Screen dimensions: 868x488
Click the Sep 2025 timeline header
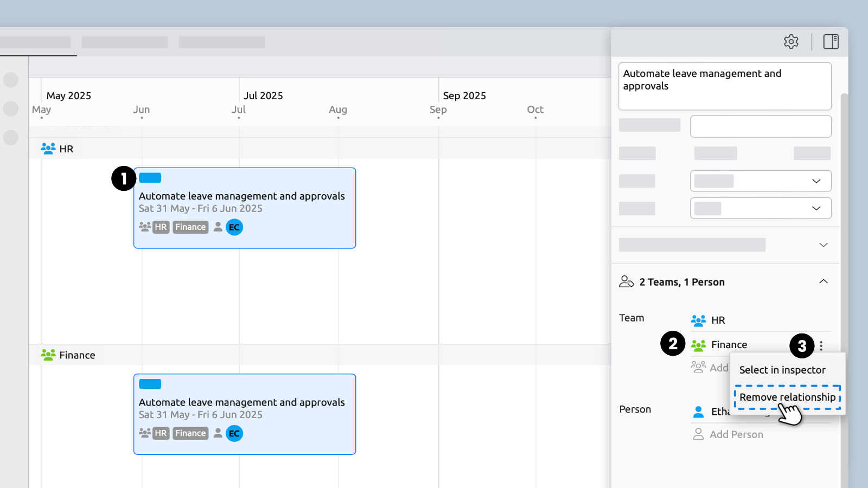(x=464, y=95)
